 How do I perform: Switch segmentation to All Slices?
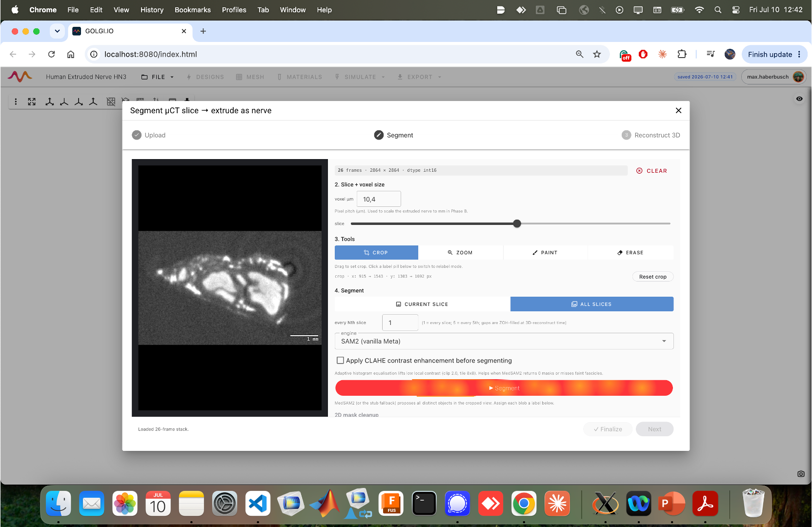coord(592,304)
